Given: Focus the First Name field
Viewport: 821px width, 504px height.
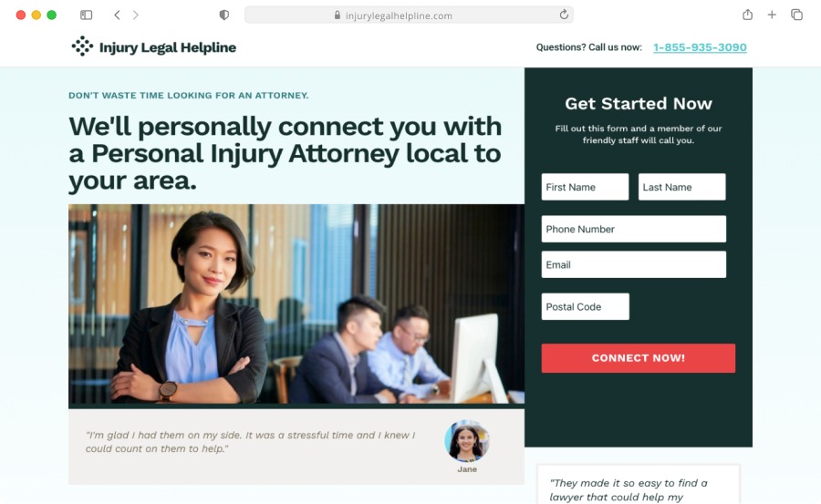Looking at the screenshot, I should point(585,187).
